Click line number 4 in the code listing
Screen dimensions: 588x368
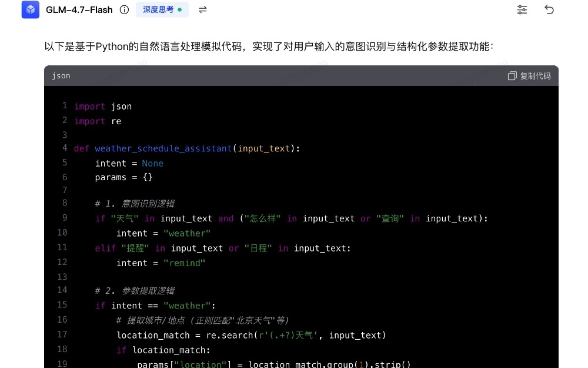pos(65,148)
